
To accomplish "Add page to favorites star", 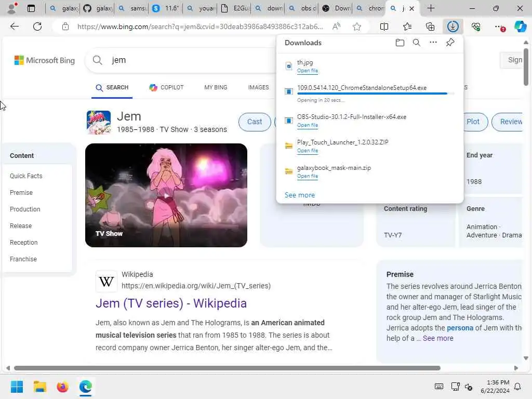I will [x=356, y=26].
